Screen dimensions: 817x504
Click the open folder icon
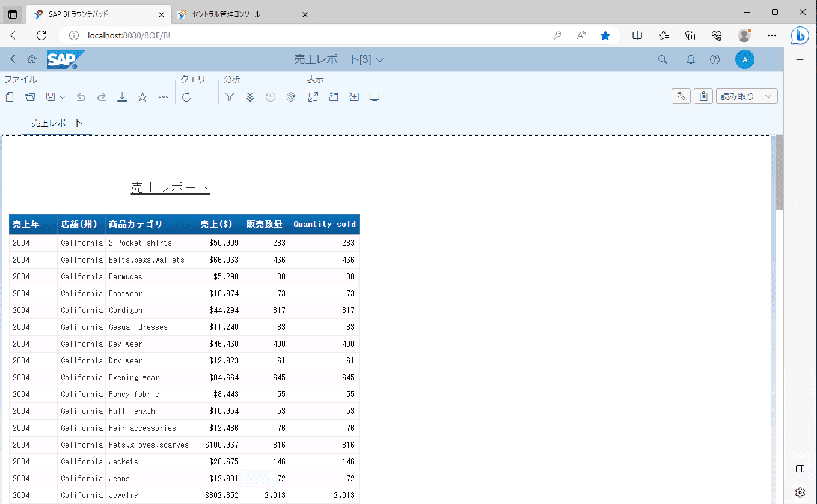(x=30, y=97)
